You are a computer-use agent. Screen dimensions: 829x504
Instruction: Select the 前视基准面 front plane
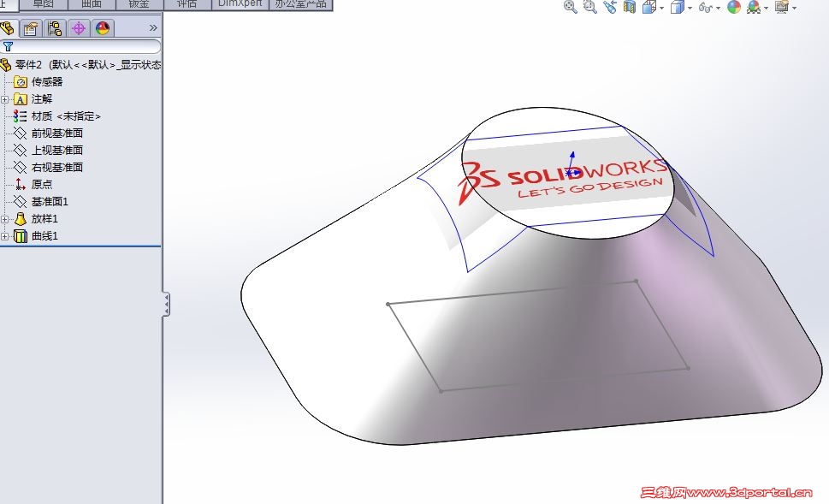pos(49,133)
